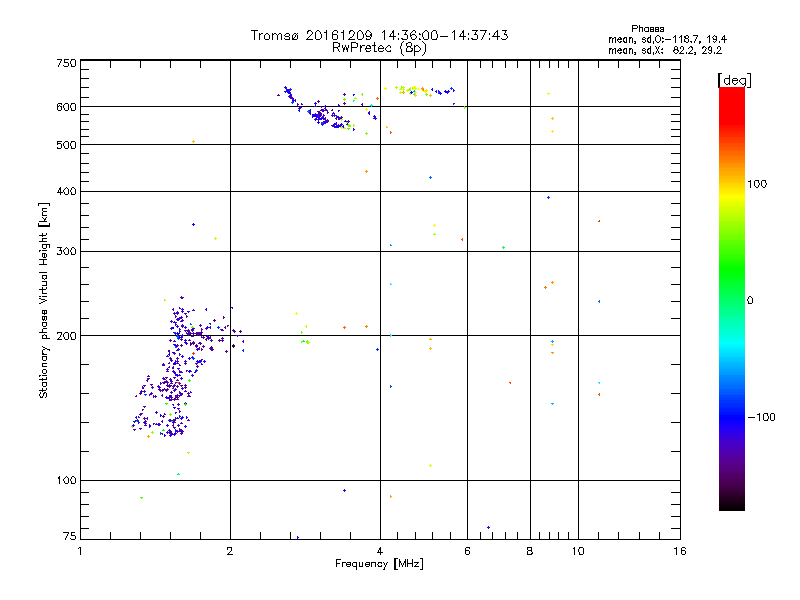Click y-axis tick label '300'

(66, 251)
